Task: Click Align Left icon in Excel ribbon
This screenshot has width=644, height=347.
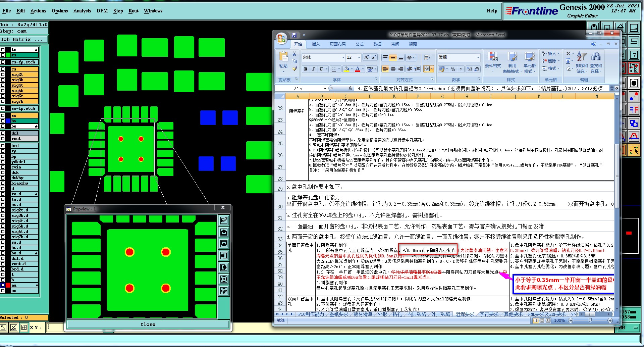Action: pos(385,69)
